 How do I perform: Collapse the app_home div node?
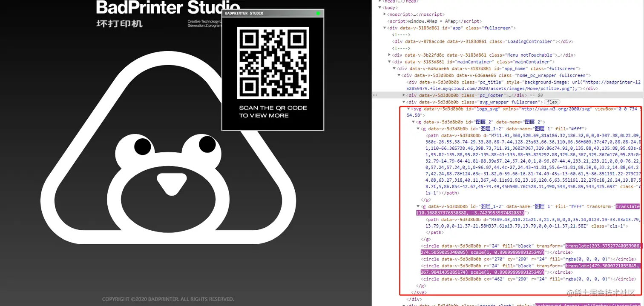pos(394,69)
